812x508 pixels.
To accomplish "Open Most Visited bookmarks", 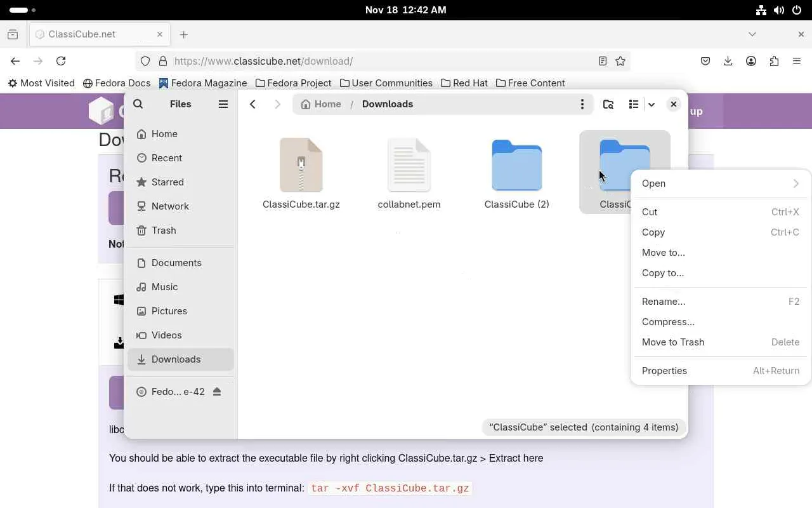I will tap(41, 83).
